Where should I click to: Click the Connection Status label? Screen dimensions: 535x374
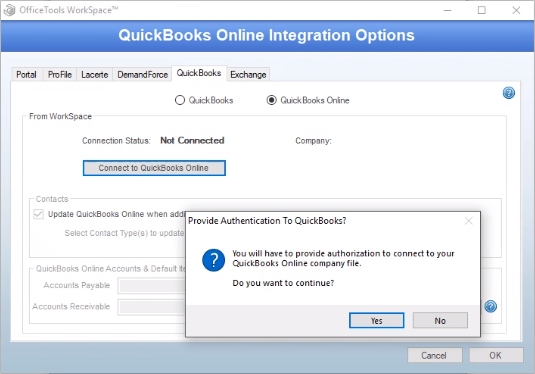tap(116, 141)
